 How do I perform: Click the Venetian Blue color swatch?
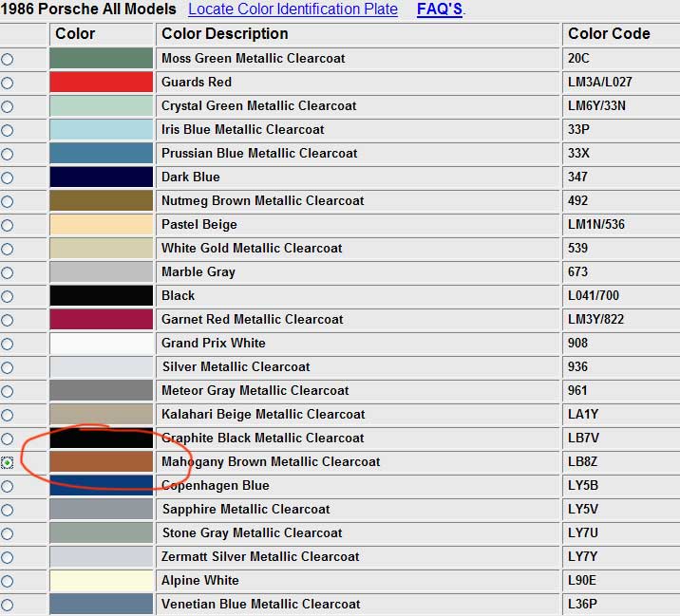pos(102,605)
